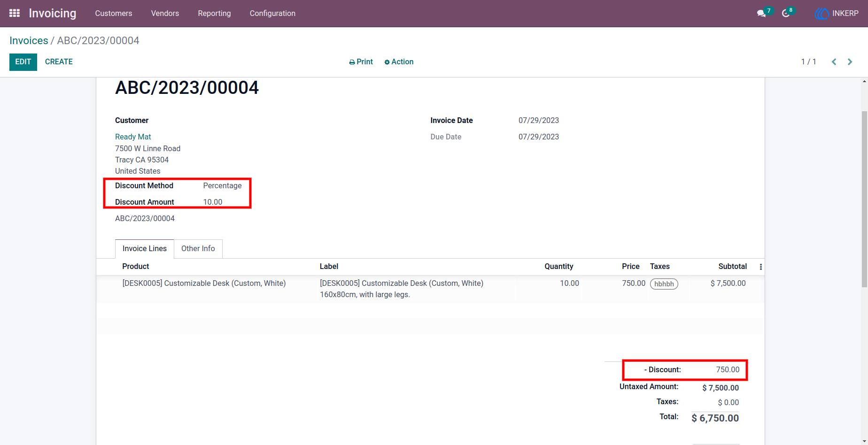Open the Customers menu
This screenshot has width=868, height=445.
114,13
